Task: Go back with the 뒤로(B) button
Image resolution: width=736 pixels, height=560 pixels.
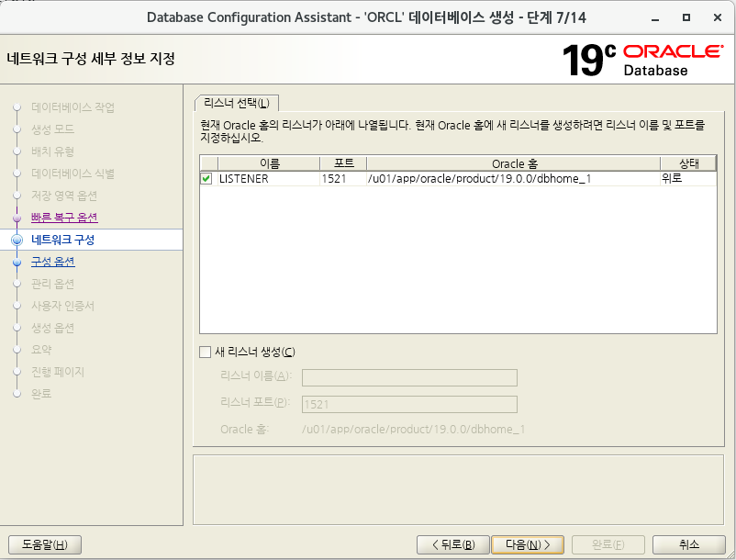Action: [453, 544]
